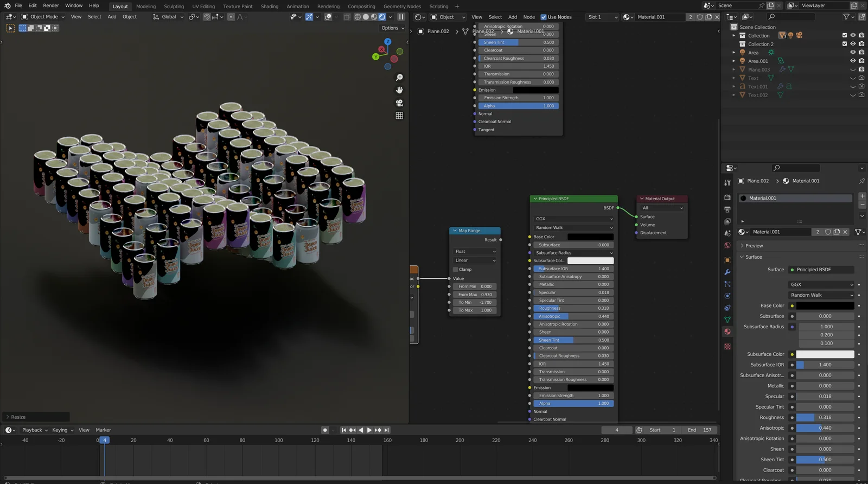The width and height of the screenshot is (868, 484).
Task: Open the Render properties tab
Action: click(727, 198)
